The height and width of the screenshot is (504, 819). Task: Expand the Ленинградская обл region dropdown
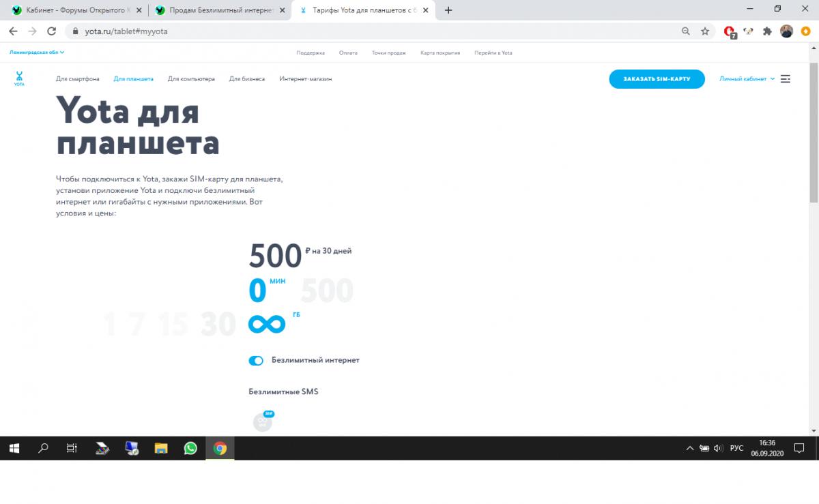coord(37,53)
